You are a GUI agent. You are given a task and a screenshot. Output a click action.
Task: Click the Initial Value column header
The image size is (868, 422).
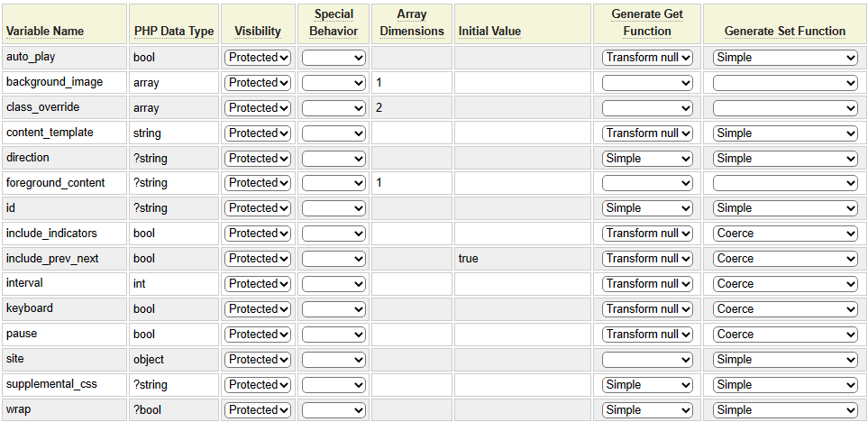489,31
